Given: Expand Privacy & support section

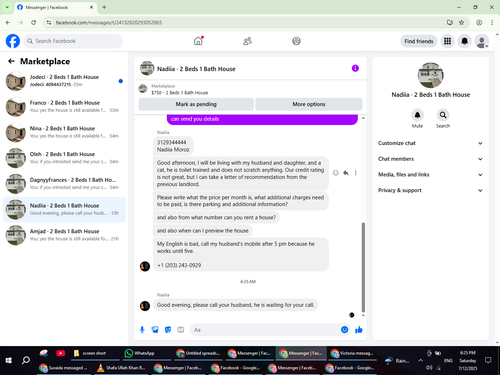Looking at the screenshot, I should pyautogui.click(x=430, y=190).
